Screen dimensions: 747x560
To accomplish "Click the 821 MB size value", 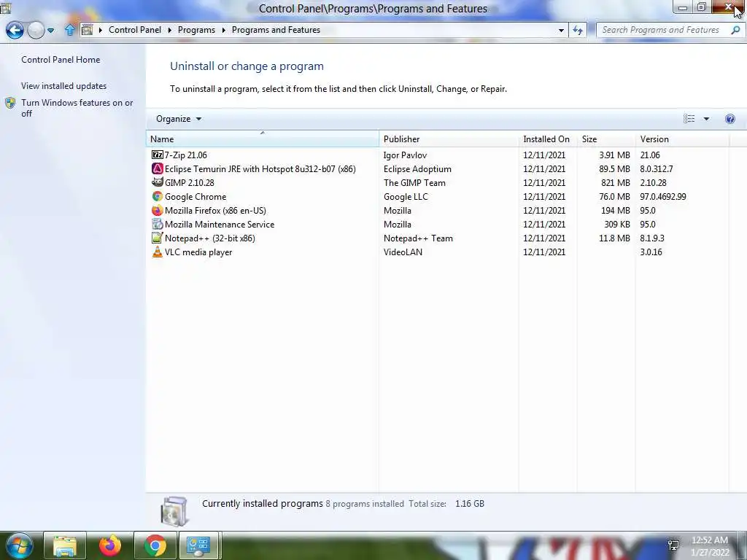I will coord(616,182).
